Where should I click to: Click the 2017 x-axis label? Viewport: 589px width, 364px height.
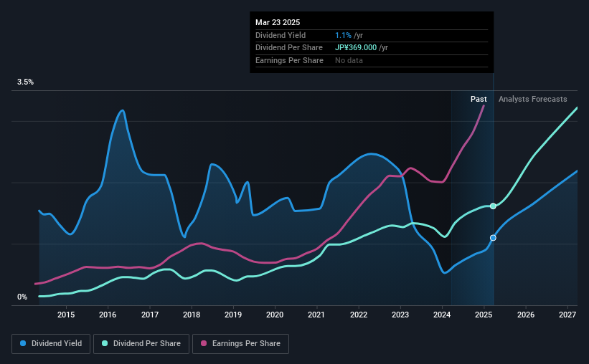point(149,315)
